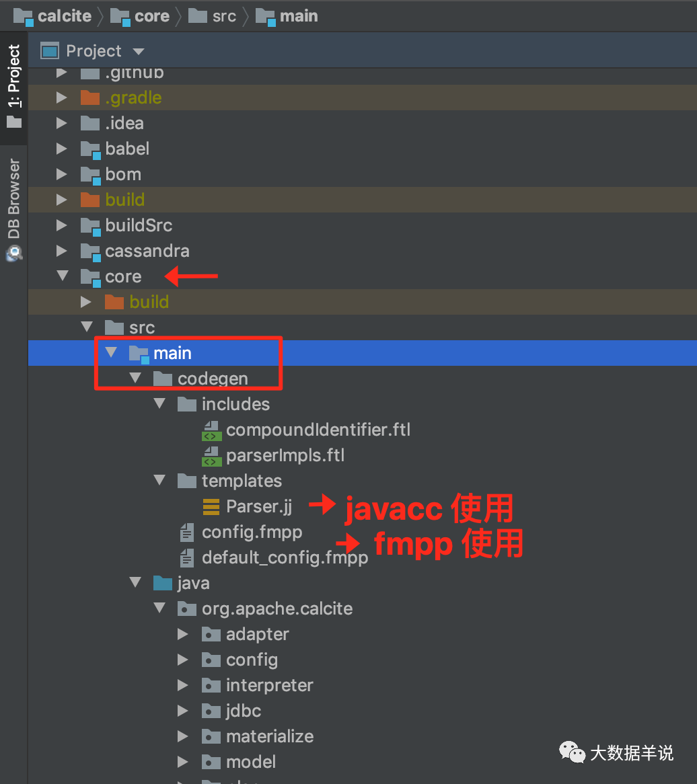The width and height of the screenshot is (697, 784).
Task: Click the compoundIdentifier.ftl file icon
Action: [212, 430]
